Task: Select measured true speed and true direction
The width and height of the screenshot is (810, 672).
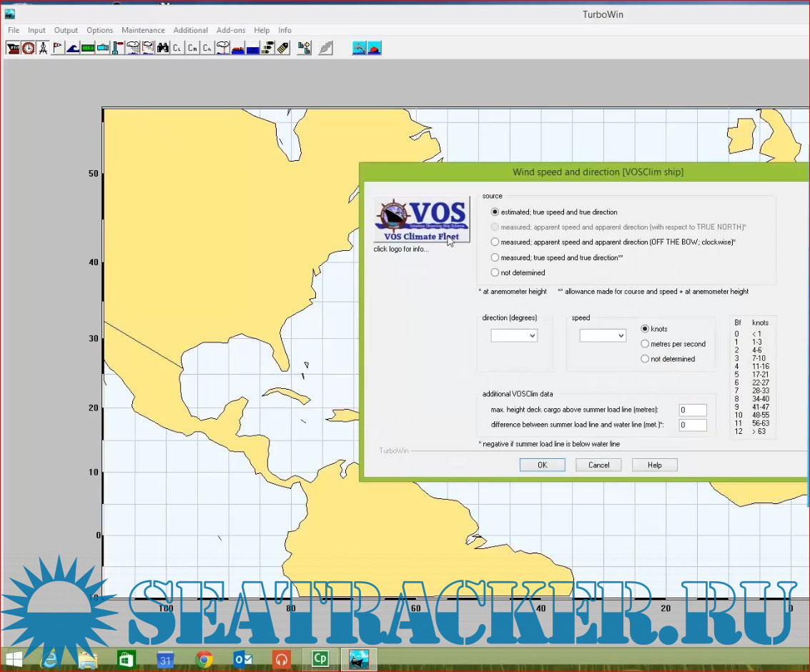Action: click(x=495, y=257)
